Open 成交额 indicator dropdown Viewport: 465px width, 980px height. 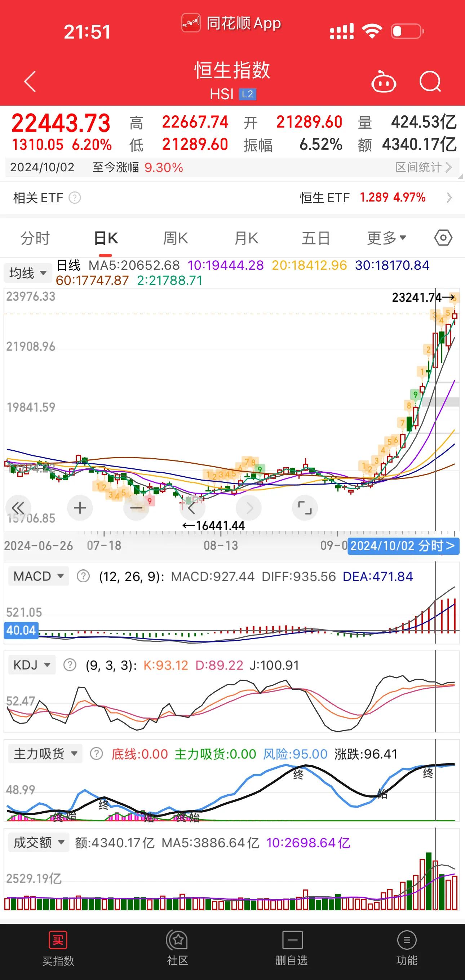click(39, 842)
